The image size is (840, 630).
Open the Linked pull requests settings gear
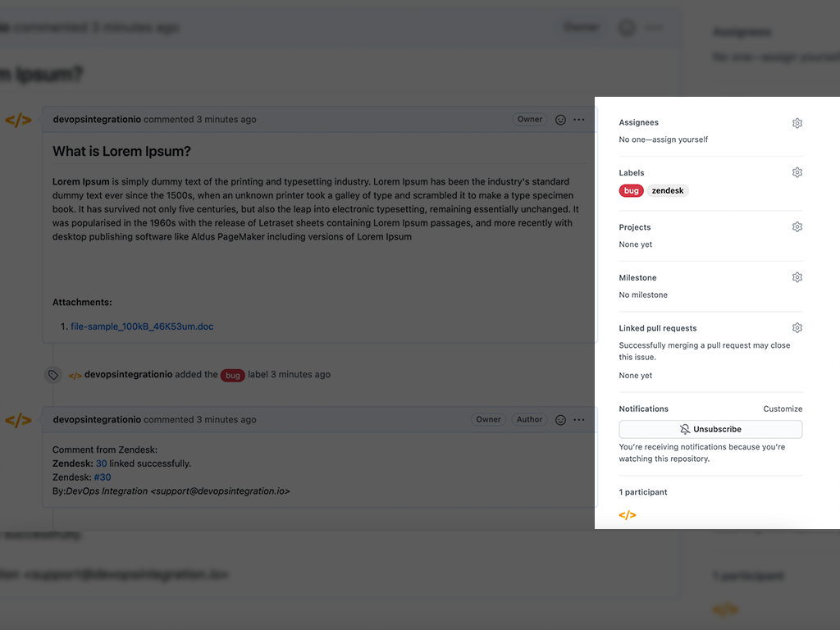(x=797, y=327)
